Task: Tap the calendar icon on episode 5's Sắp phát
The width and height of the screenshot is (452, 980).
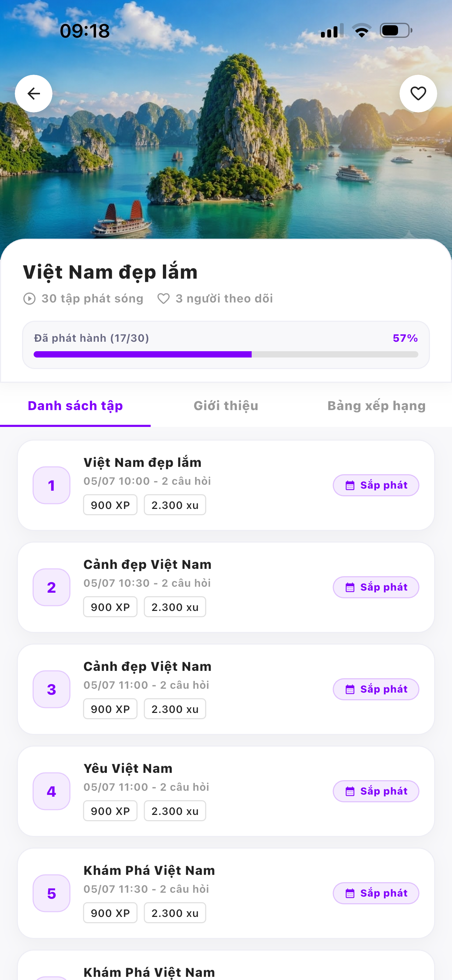Action: click(x=350, y=893)
